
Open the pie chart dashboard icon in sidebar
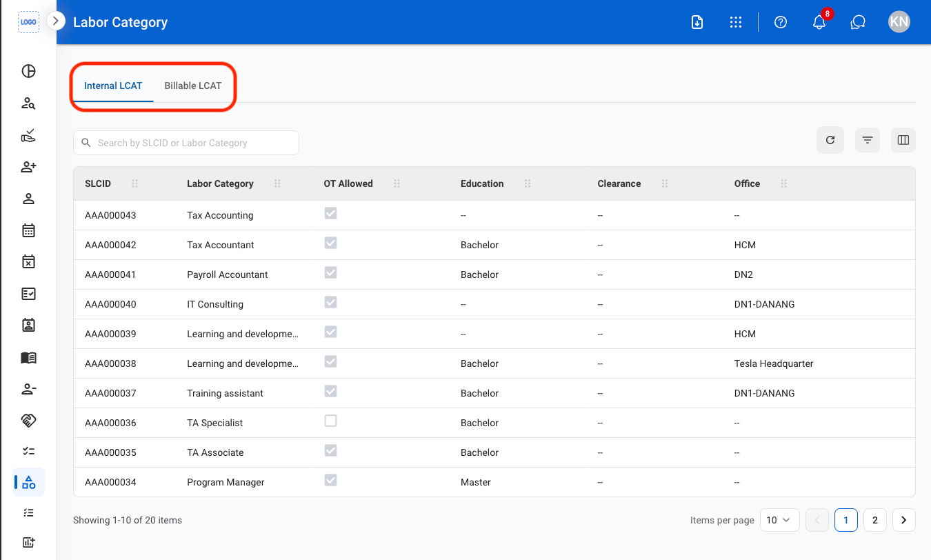pyautogui.click(x=28, y=71)
